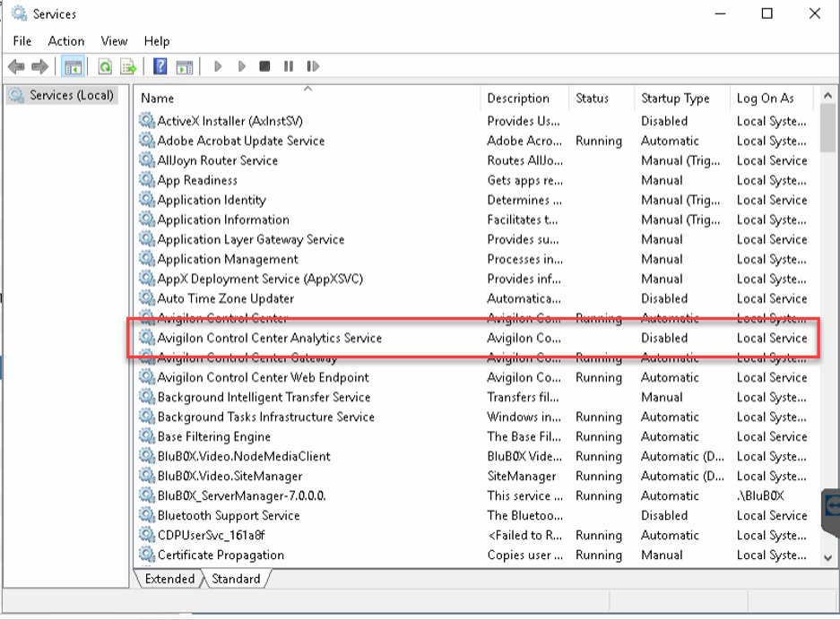Click the Show/Hide Action Pane icon
Viewport: 840px width, 620px height.
click(x=184, y=66)
